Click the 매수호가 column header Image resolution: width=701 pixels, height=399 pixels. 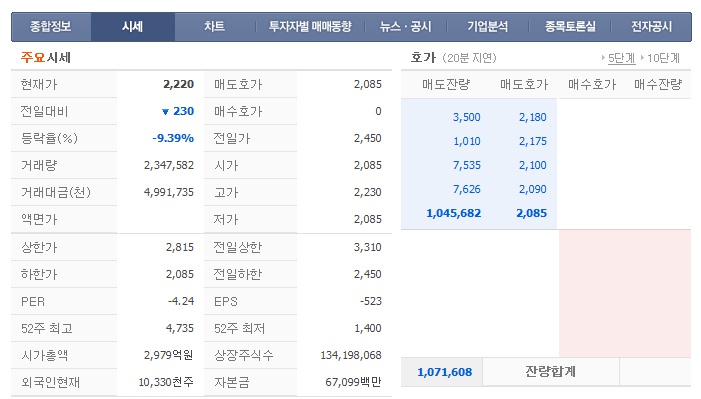592,85
